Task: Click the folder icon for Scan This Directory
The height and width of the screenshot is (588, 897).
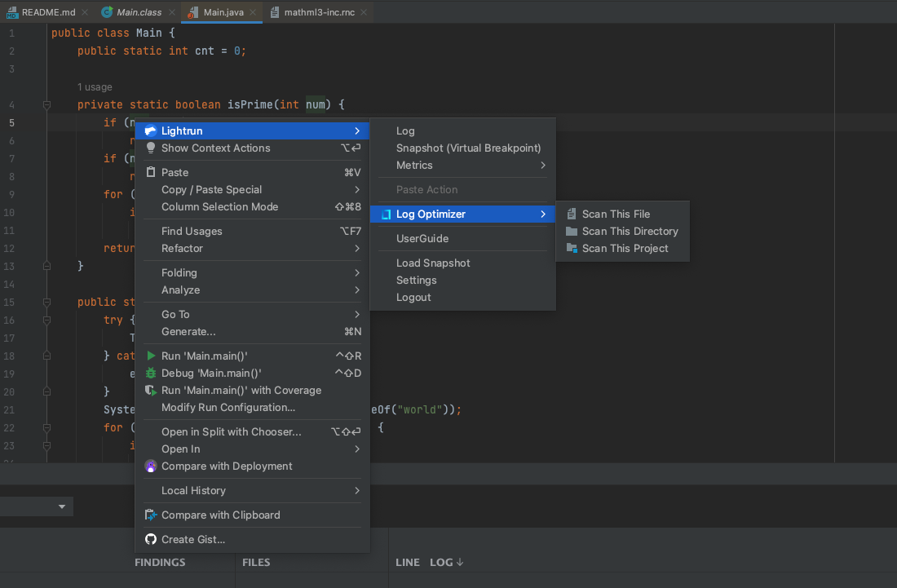Action: pos(572,232)
